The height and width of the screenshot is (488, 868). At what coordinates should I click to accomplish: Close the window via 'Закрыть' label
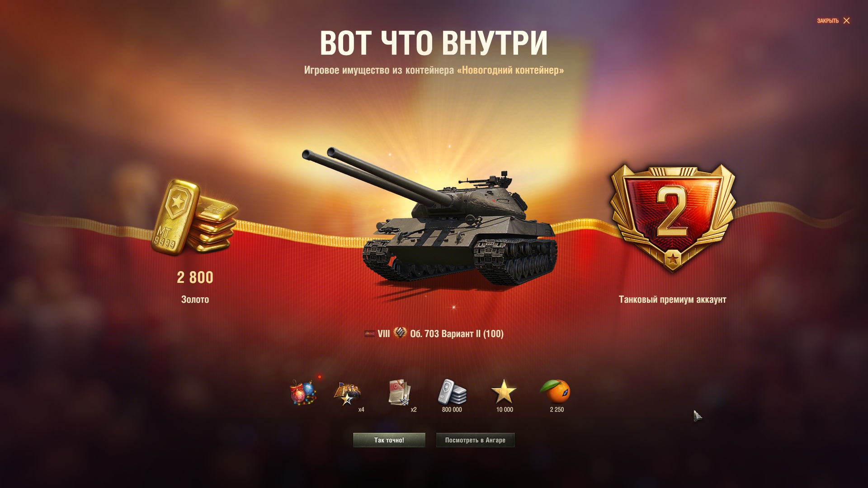[828, 21]
